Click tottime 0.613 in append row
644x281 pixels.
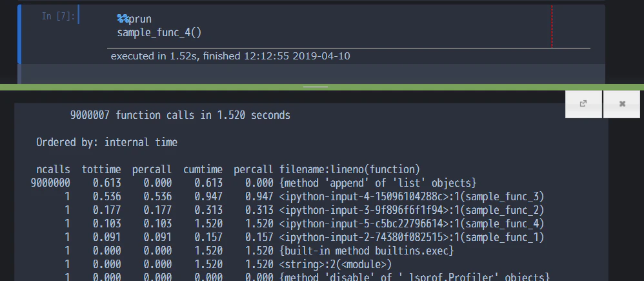[x=106, y=183]
